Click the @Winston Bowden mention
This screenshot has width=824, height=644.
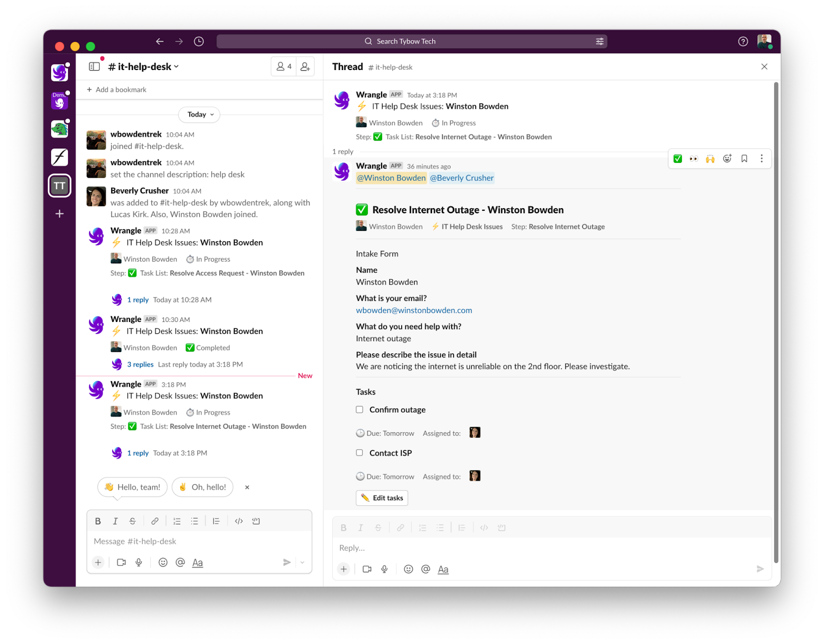point(391,178)
